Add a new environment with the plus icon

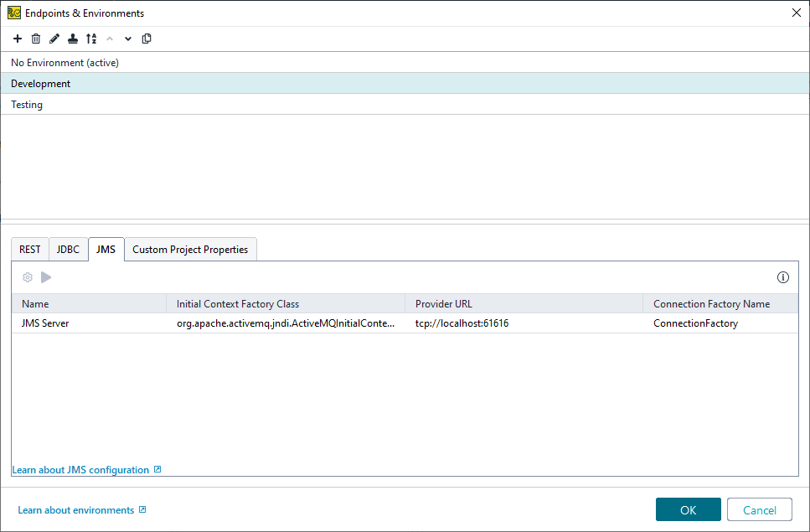[x=17, y=39]
